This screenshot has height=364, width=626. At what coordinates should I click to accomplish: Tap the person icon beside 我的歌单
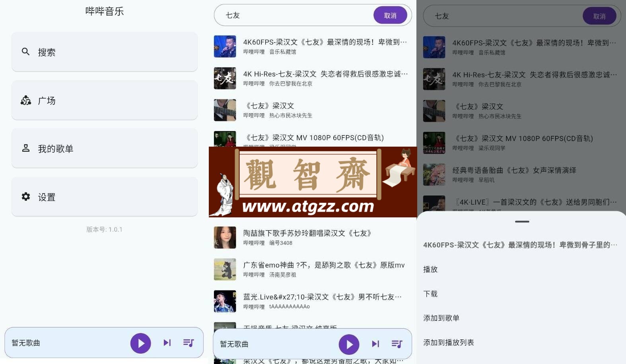pyautogui.click(x=26, y=148)
